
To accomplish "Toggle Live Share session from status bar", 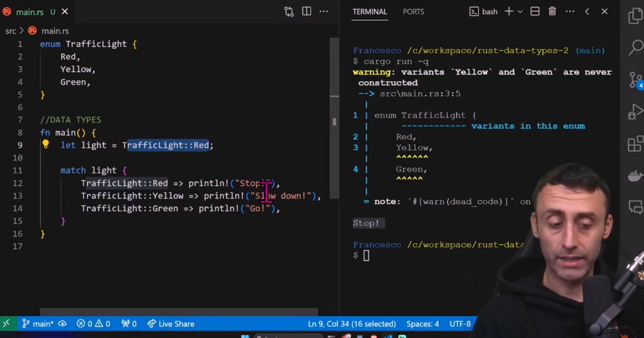I will click(x=171, y=324).
